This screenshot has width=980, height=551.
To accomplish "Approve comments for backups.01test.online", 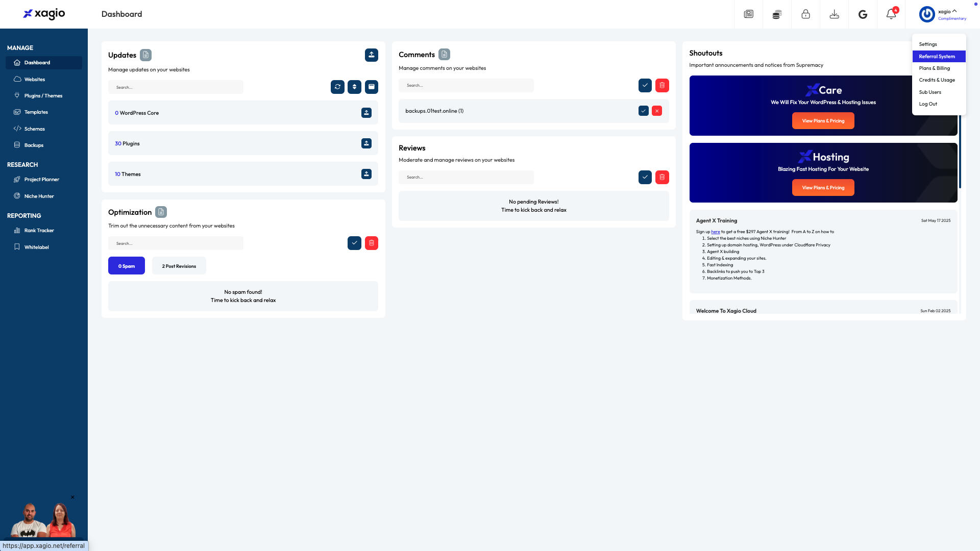I will pos(644,111).
